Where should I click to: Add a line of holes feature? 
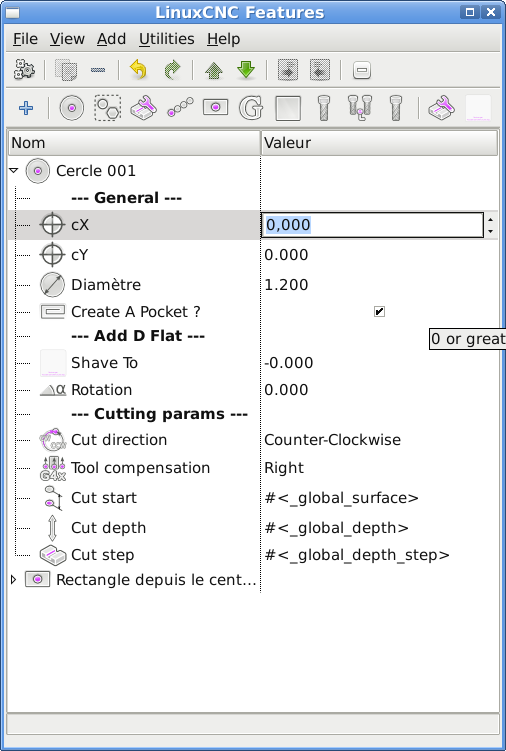click(180, 108)
